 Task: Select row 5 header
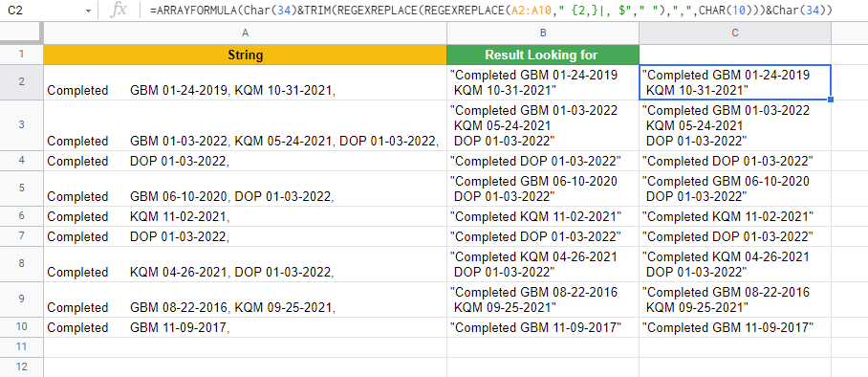click(22, 188)
